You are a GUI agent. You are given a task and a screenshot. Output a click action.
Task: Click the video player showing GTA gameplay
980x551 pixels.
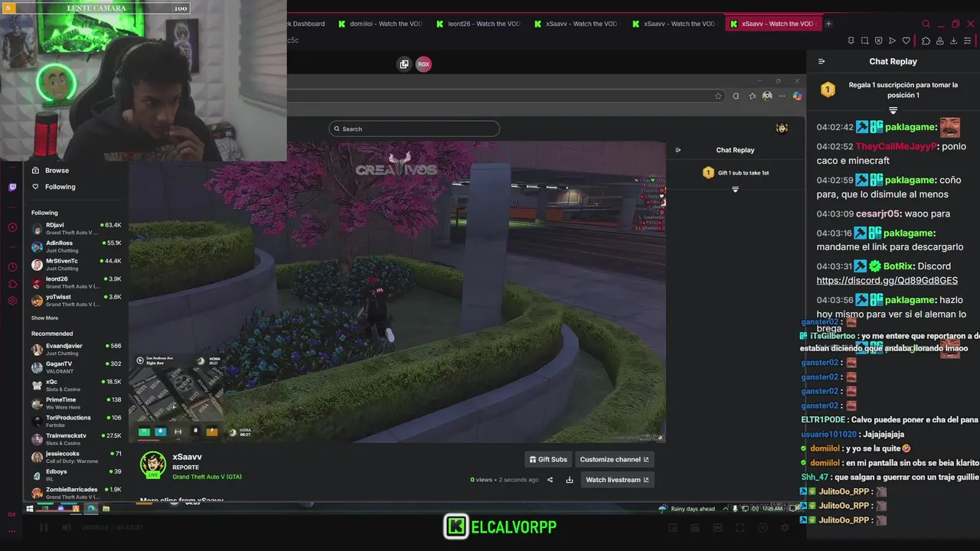[397, 291]
